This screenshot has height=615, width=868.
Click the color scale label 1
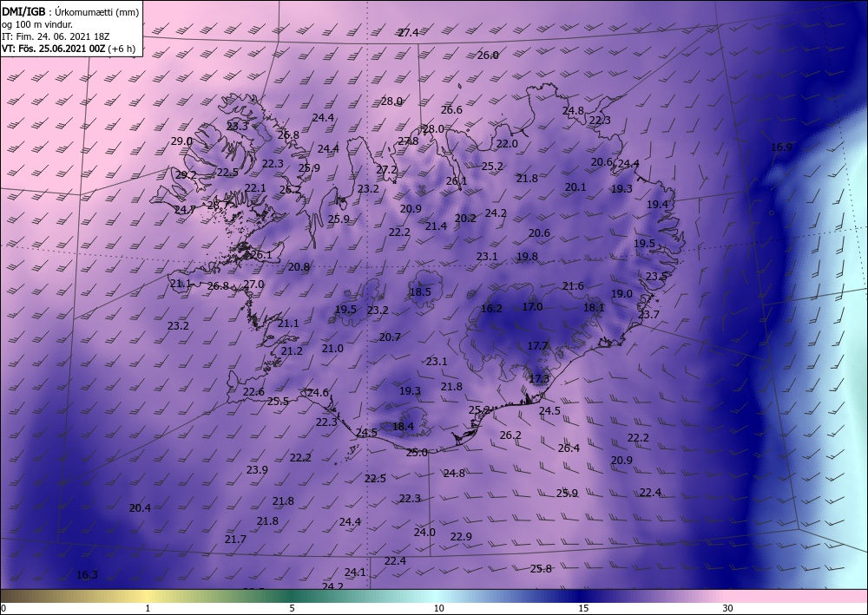pyautogui.click(x=148, y=608)
